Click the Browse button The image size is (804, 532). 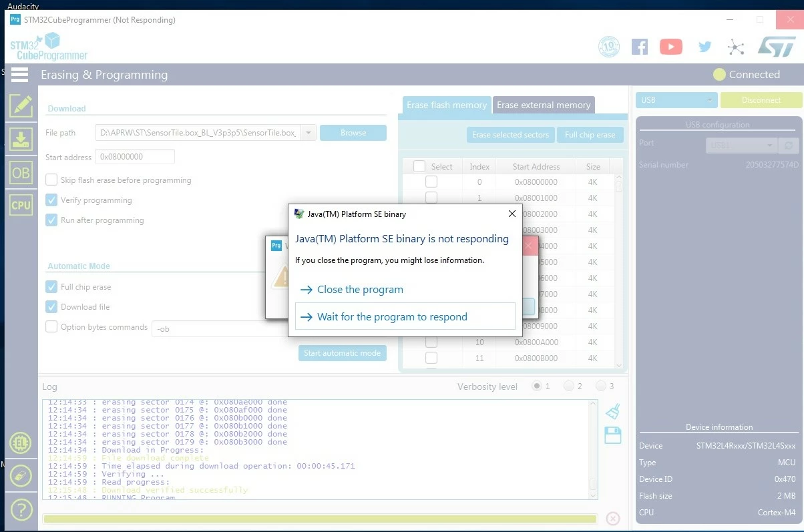click(x=353, y=133)
